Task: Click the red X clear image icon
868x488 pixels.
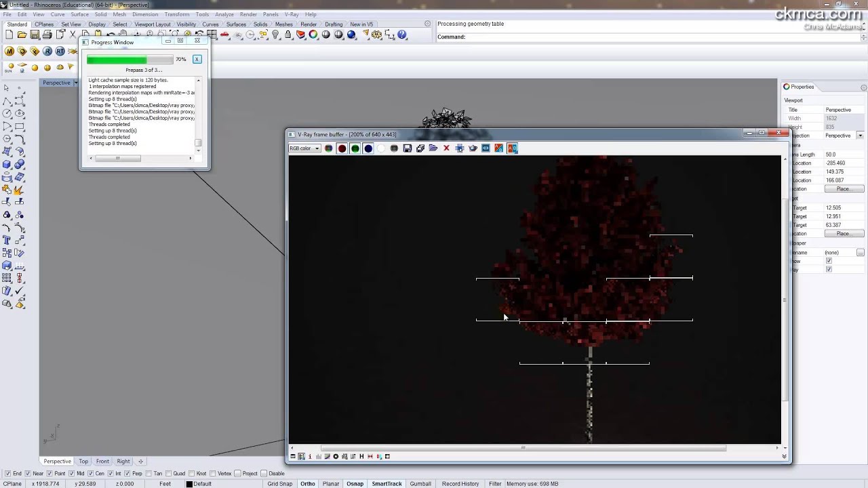Action: pyautogui.click(x=446, y=148)
